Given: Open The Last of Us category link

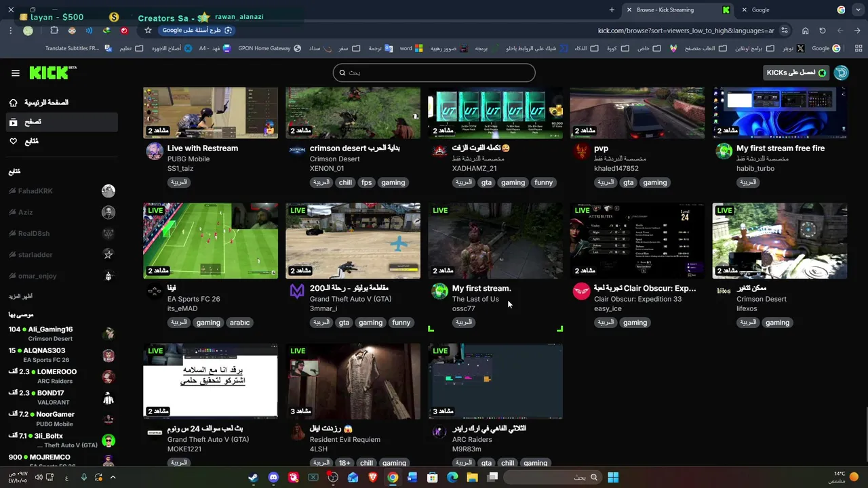Looking at the screenshot, I should pos(475,299).
